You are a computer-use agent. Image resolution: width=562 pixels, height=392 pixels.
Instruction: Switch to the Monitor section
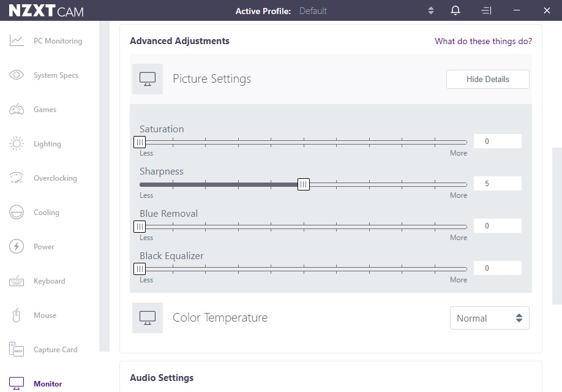tap(48, 384)
